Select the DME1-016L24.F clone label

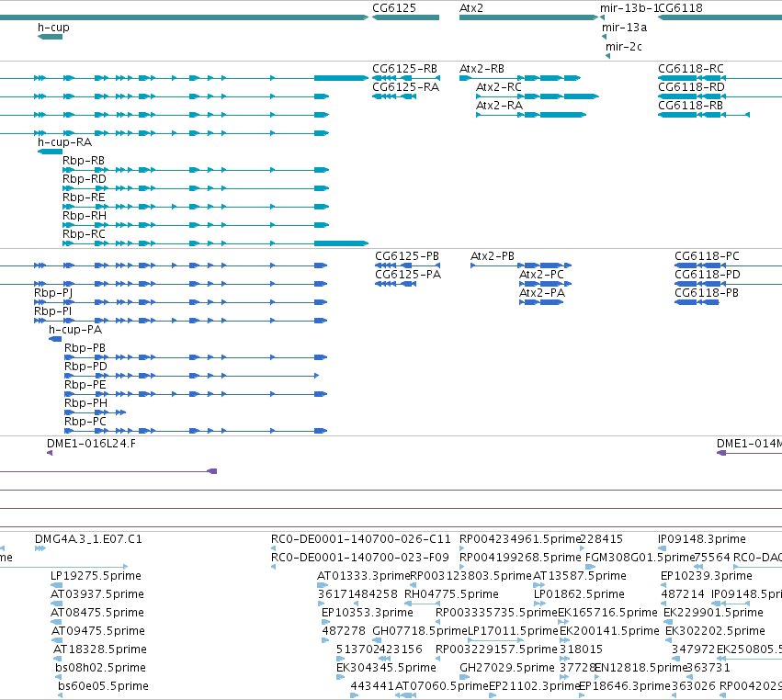point(91,444)
